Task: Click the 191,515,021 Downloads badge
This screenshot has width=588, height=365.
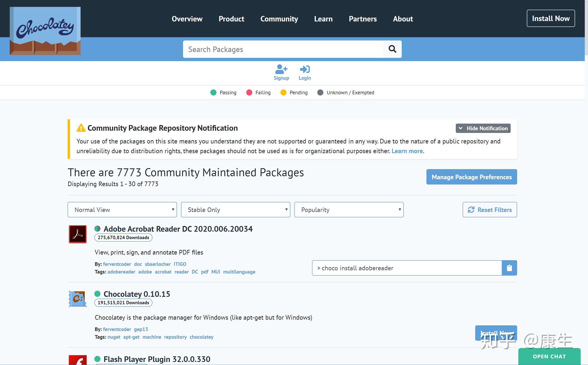Action: (123, 303)
